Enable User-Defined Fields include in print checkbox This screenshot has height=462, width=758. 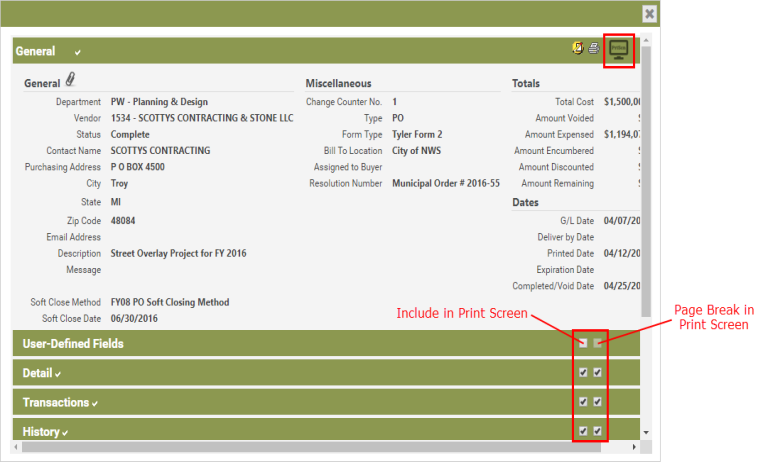point(583,343)
